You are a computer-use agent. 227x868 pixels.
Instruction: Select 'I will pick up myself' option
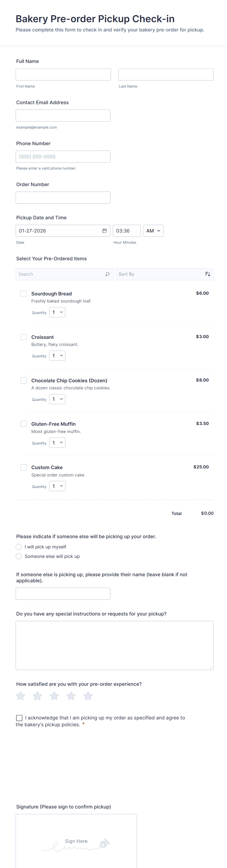pyautogui.click(x=19, y=547)
